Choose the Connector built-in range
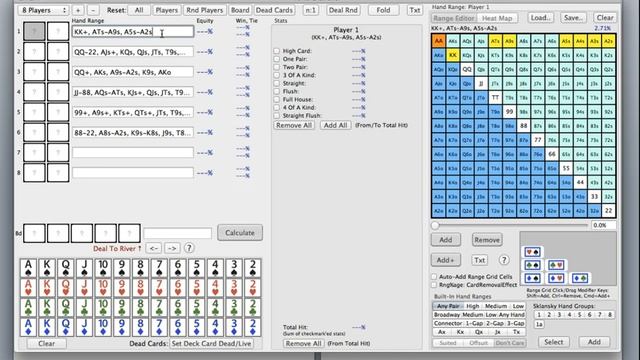The height and width of the screenshot is (360, 640). tap(448, 323)
